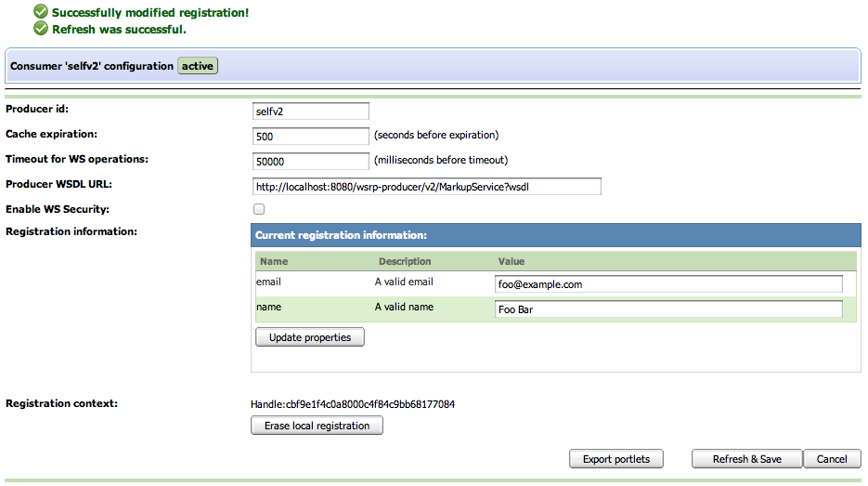
Task: Edit the email registration value field
Action: 668,284
